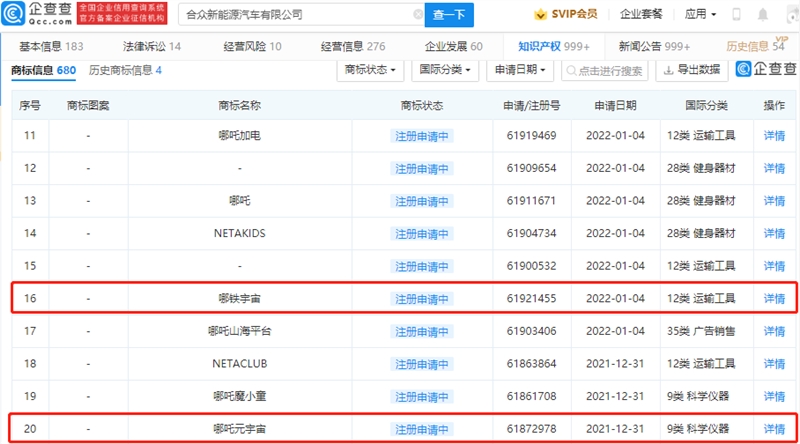Click trademark name NETACLUB
The image size is (800, 444).
click(240, 364)
